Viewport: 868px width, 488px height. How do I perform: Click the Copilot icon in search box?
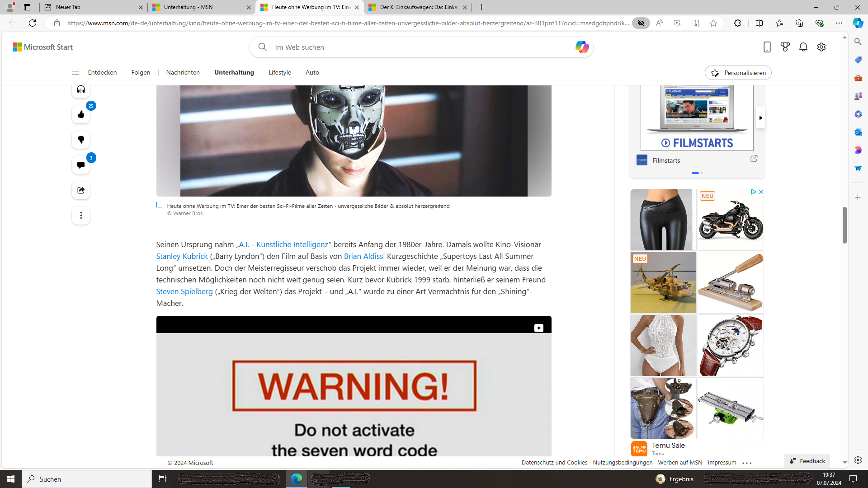click(581, 47)
